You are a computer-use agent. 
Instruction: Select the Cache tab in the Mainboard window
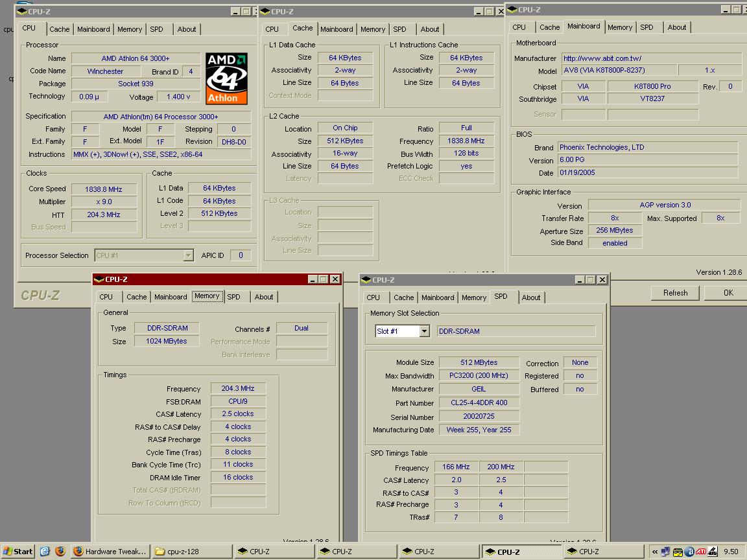(x=549, y=27)
